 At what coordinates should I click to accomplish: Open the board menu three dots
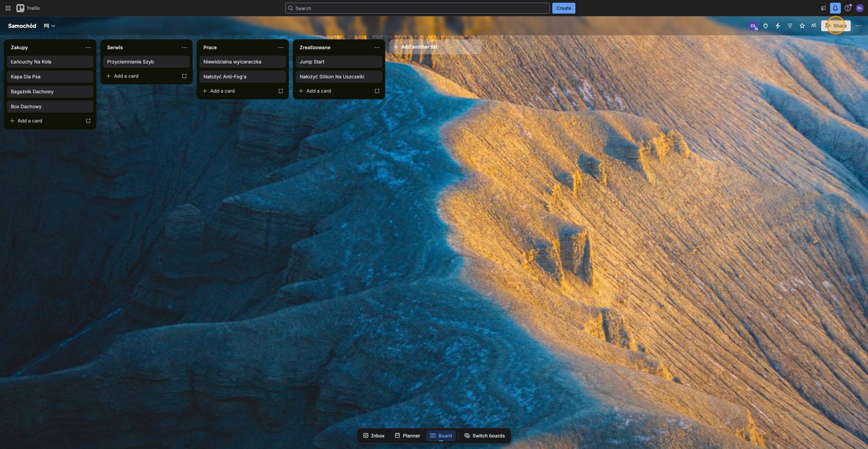click(859, 26)
